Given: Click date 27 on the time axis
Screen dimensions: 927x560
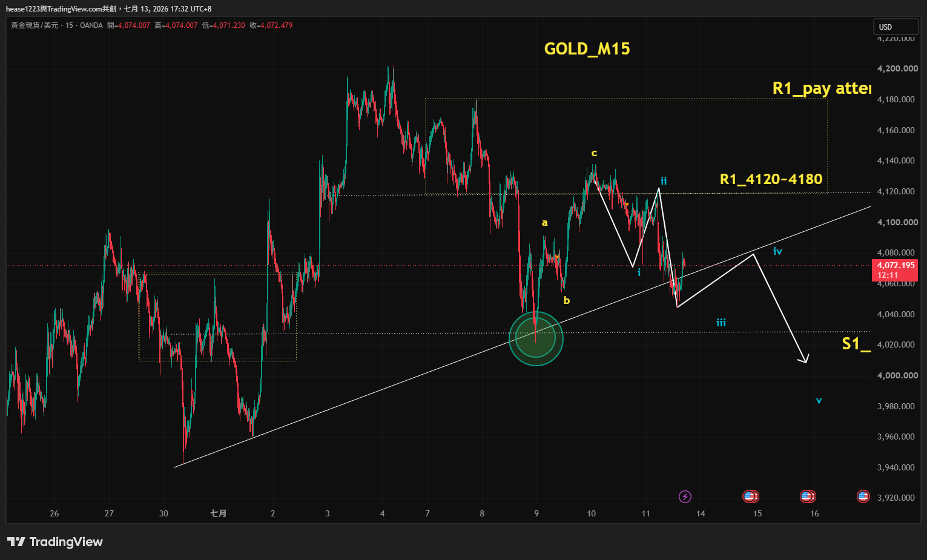Looking at the screenshot, I should coord(109,513).
